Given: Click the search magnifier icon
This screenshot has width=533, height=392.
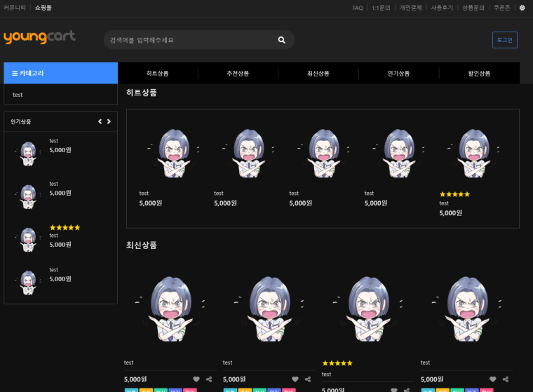Looking at the screenshot, I should pyautogui.click(x=281, y=40).
